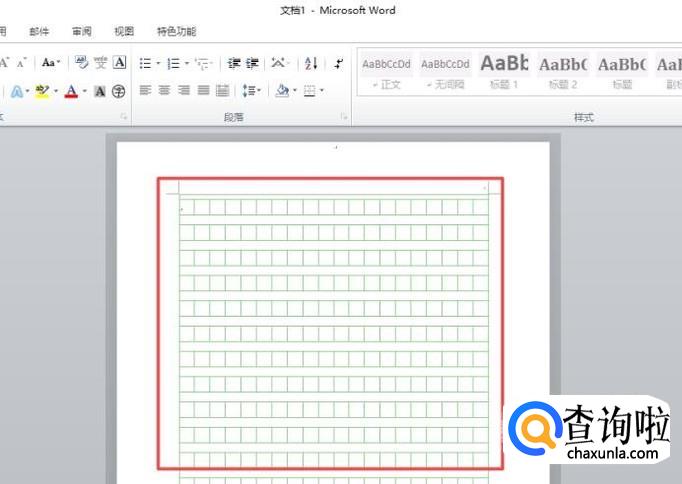This screenshot has height=484, width=682.
Task: Apply Text Effects glowing A
Action: 17,91
